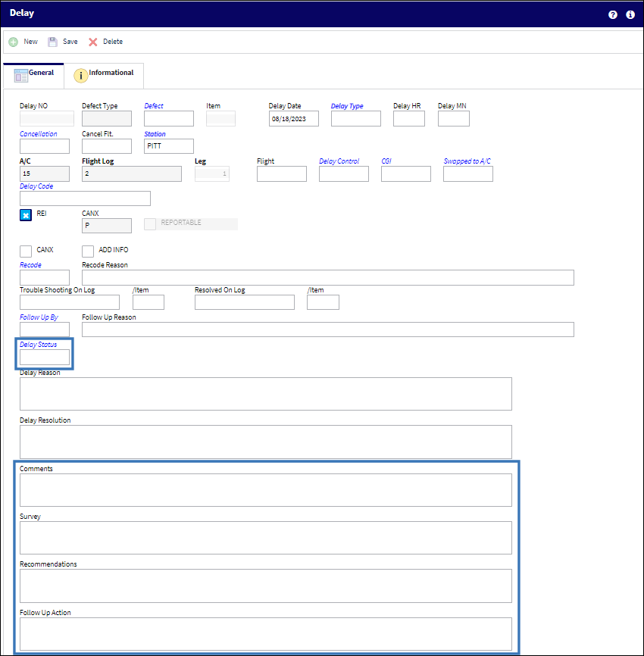The height and width of the screenshot is (656, 644).
Task: Click the Leg number field
Action: tap(212, 173)
